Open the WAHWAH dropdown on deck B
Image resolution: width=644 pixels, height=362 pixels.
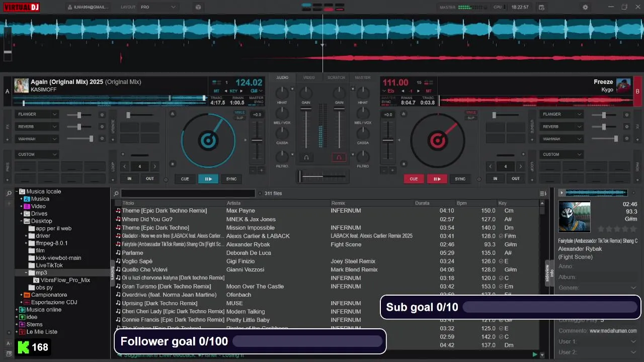coord(561,139)
